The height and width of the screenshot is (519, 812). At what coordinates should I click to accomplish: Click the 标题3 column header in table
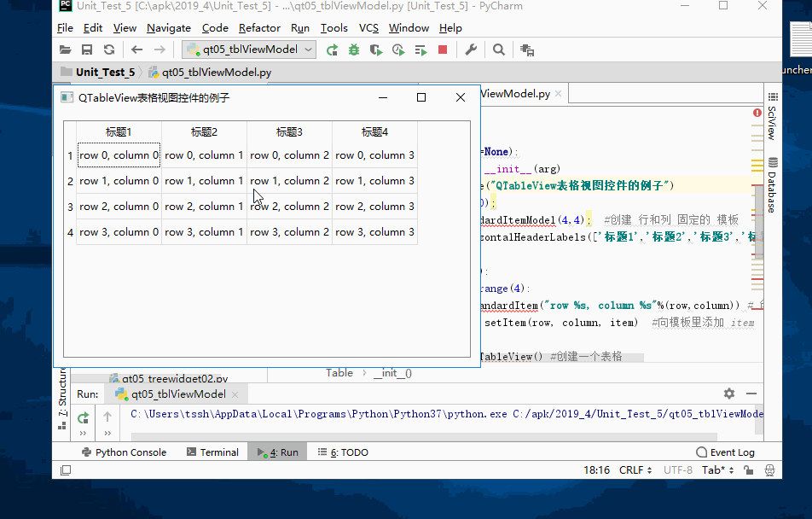click(x=289, y=132)
